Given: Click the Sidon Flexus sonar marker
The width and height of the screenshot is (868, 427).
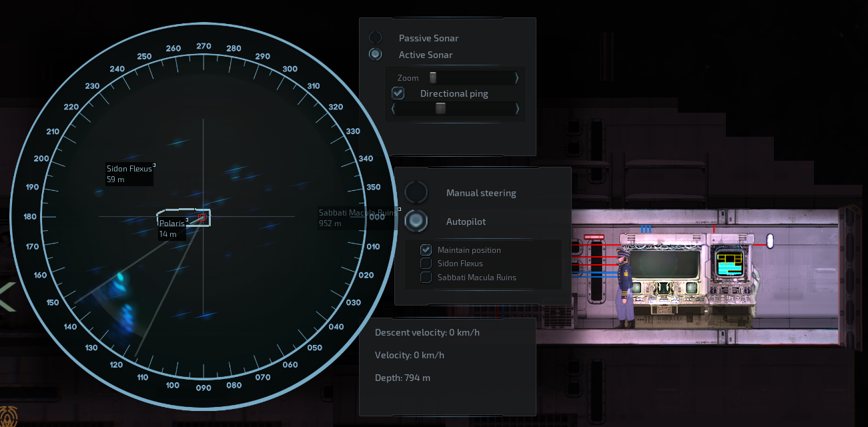Looking at the screenshot, I should (x=129, y=173).
